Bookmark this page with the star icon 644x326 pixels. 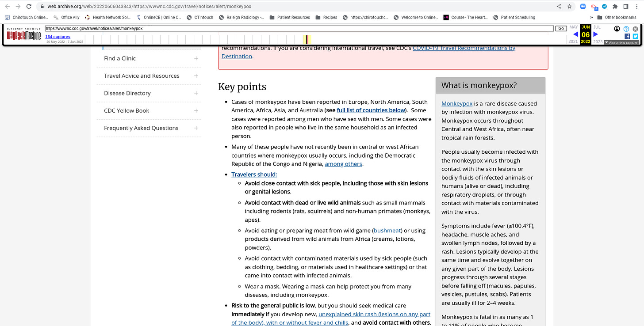pos(570,7)
